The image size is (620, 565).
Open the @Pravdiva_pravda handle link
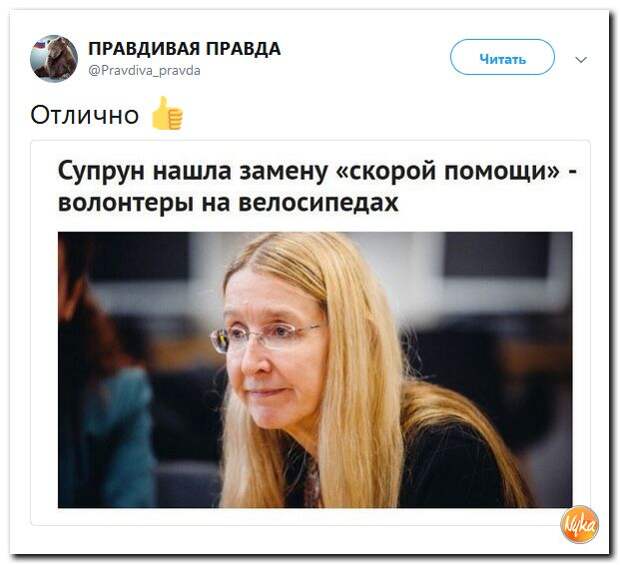(144, 71)
